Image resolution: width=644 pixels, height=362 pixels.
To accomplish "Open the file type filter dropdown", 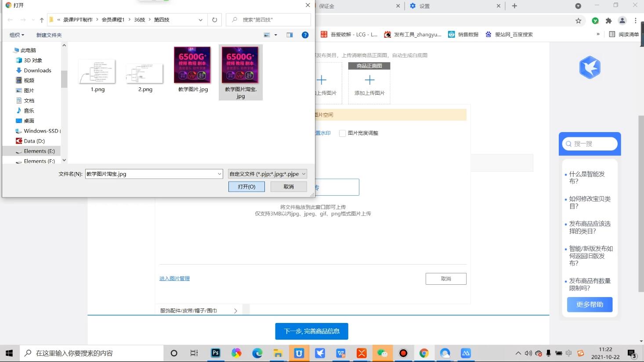I will (265, 173).
